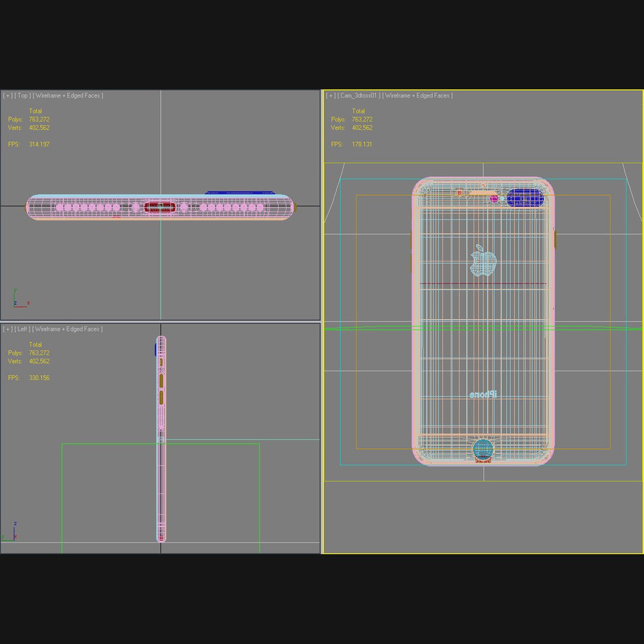Open the [+] menu in Cam_3dtoss01 viewport

tap(330, 95)
